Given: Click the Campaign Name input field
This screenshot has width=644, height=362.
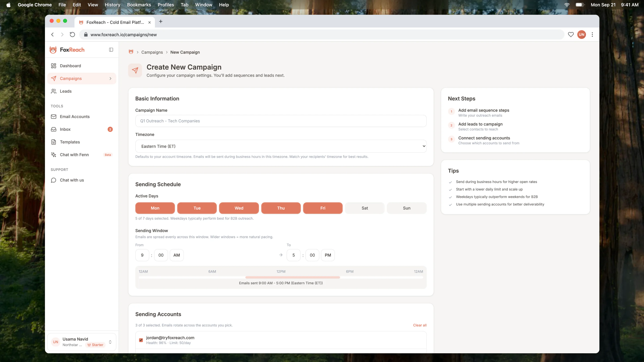Looking at the screenshot, I should pyautogui.click(x=281, y=121).
